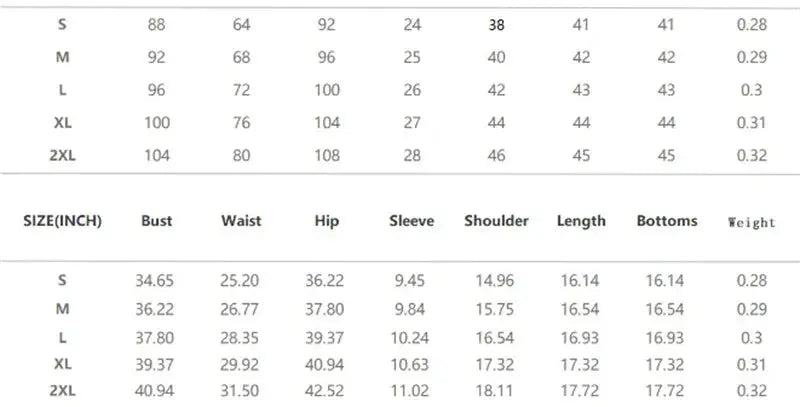Select the 18.11 shoulder value

click(x=494, y=391)
